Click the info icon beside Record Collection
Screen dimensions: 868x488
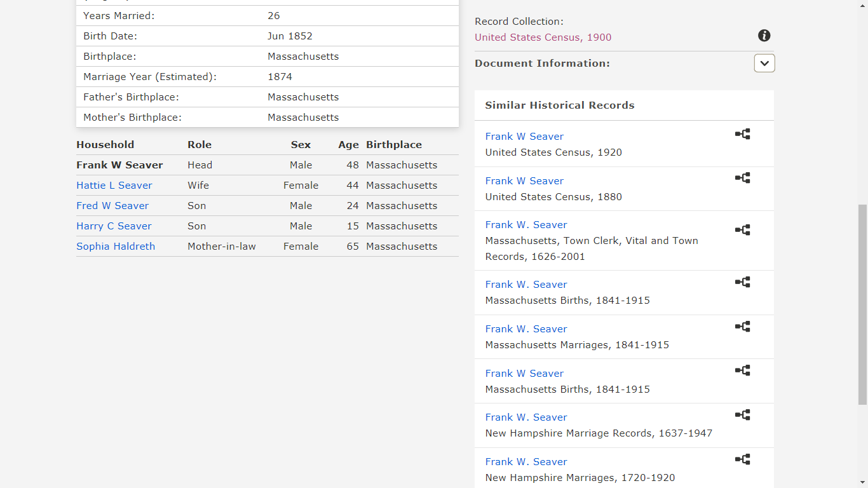(x=764, y=36)
